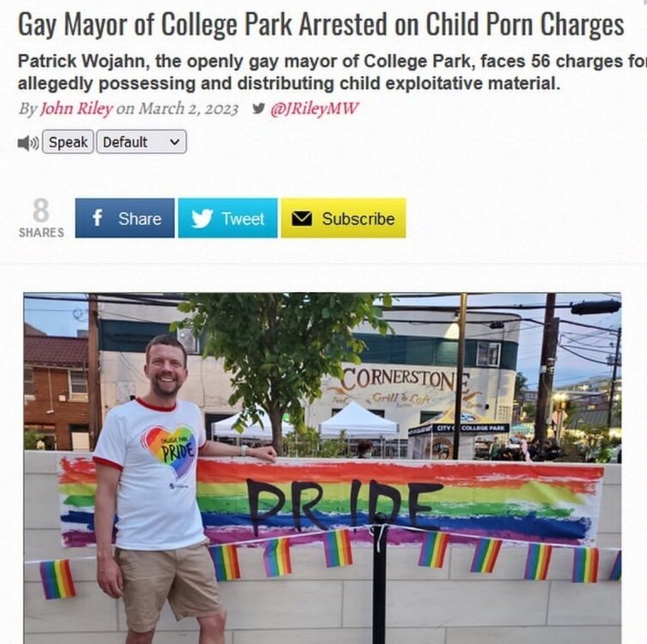Click the Speak button
The image size is (647, 644).
click(x=68, y=142)
